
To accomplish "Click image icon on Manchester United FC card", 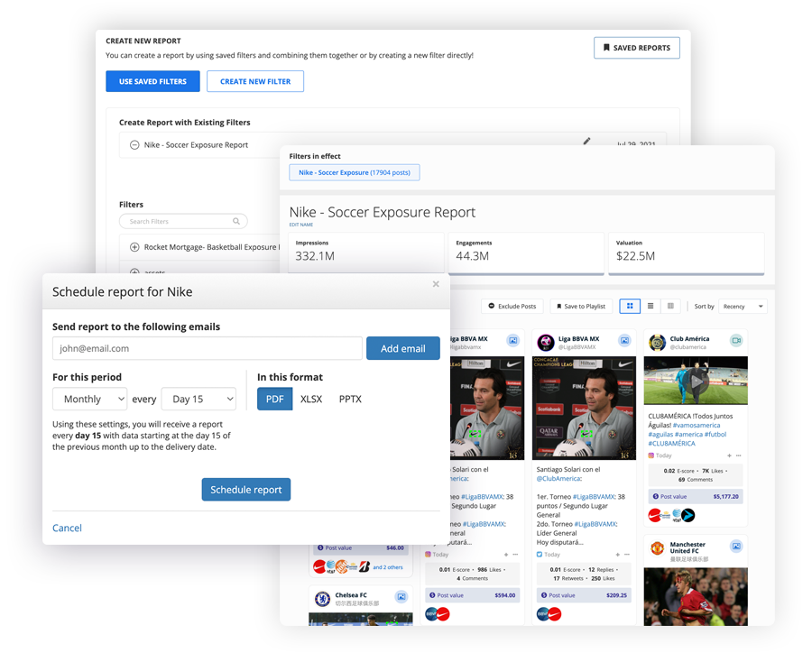I will coord(736,547).
